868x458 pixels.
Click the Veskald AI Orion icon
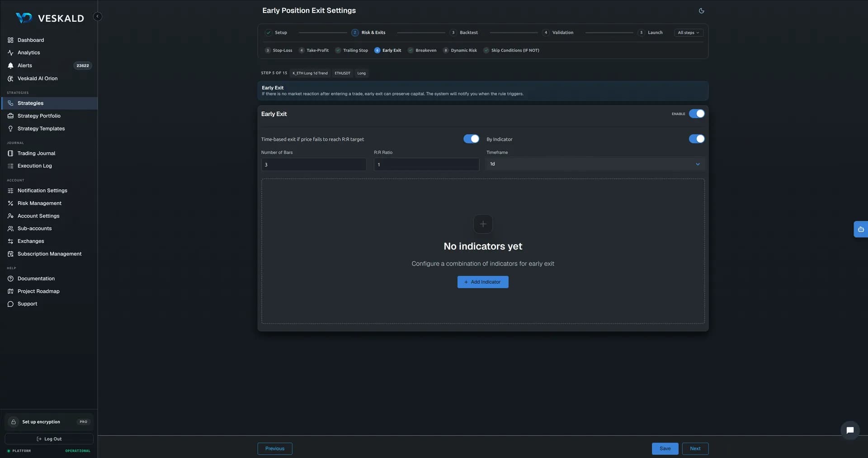pyautogui.click(x=10, y=79)
